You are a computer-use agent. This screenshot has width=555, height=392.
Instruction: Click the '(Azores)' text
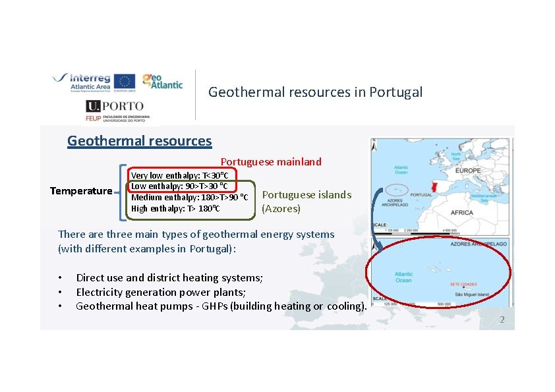[281, 209]
